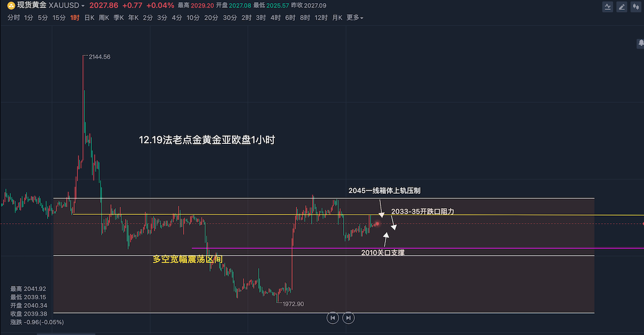Open the 更多 timeframe dropdown
The width and height of the screenshot is (644, 335).
pyautogui.click(x=355, y=18)
